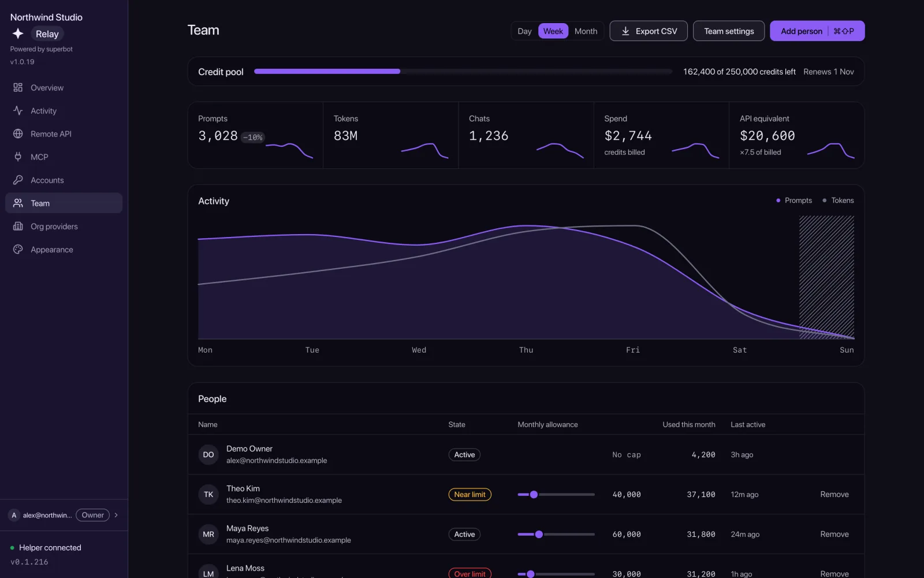Click the MR avatar for Maya Reyes
Image resolution: width=924 pixels, height=578 pixels.
[208, 534]
